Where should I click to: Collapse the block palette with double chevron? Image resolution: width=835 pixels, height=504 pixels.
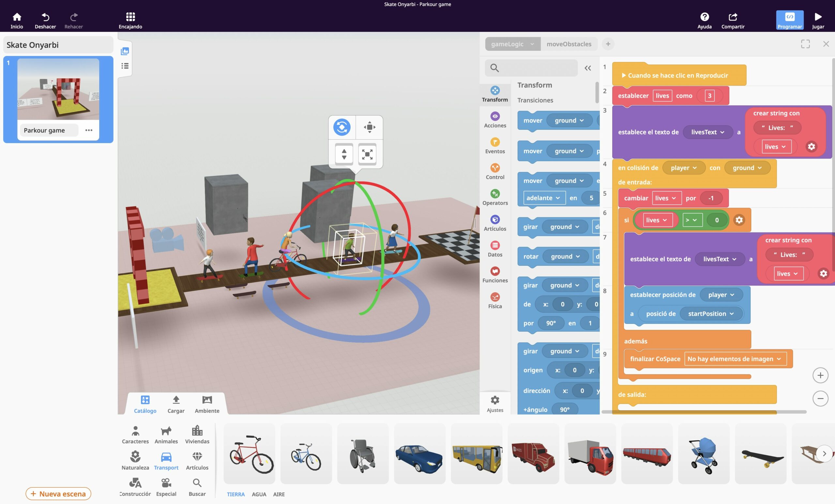pyautogui.click(x=588, y=68)
